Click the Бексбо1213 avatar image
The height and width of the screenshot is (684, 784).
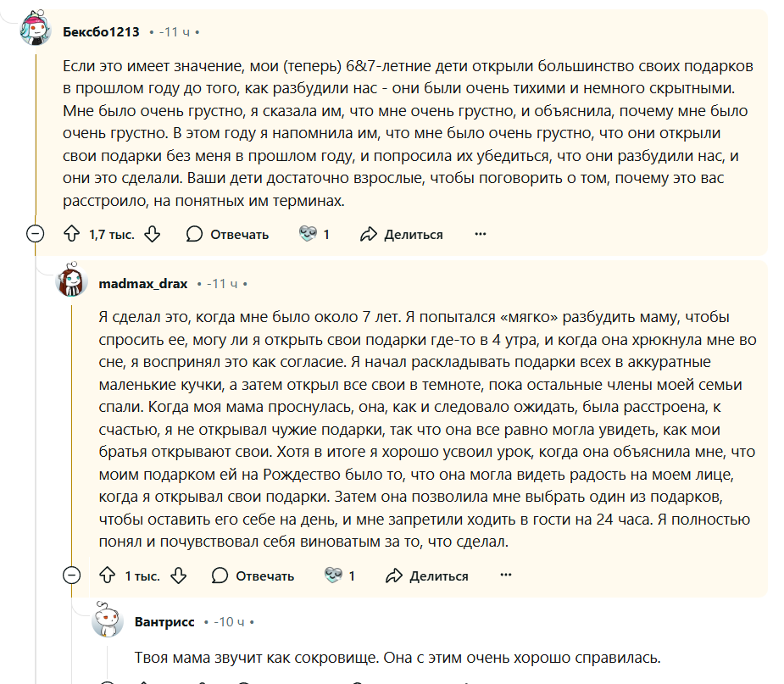click(x=36, y=28)
